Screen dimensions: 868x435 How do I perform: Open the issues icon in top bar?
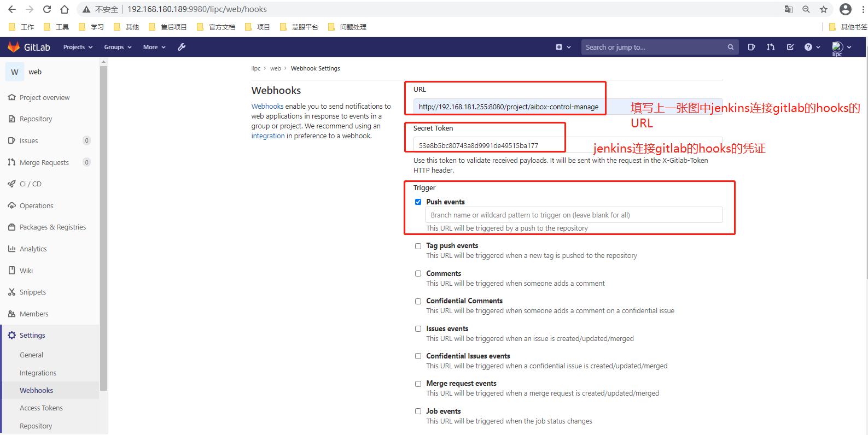pyautogui.click(x=752, y=47)
